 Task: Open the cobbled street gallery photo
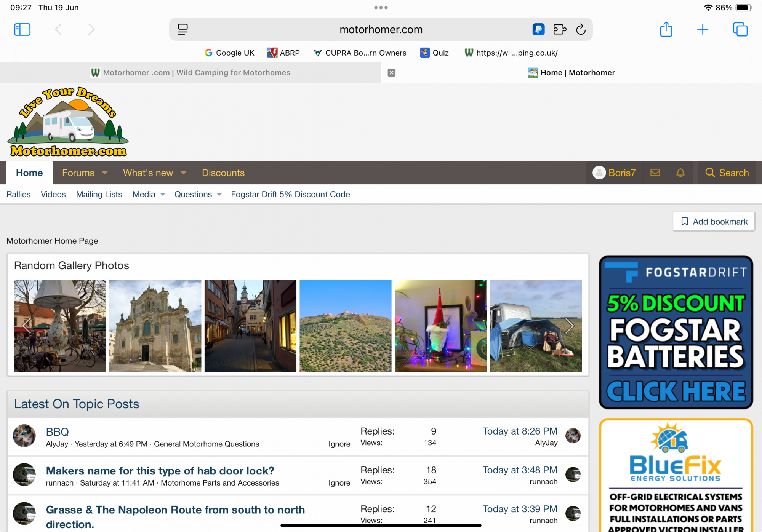pyautogui.click(x=250, y=326)
